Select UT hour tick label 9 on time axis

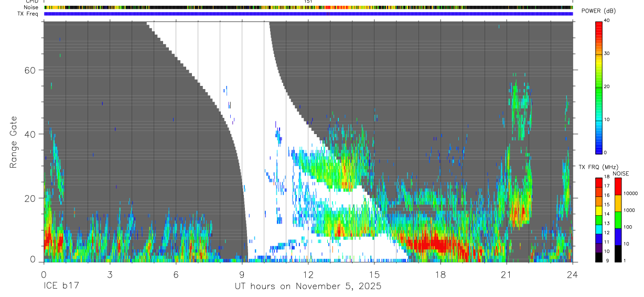[242, 274]
